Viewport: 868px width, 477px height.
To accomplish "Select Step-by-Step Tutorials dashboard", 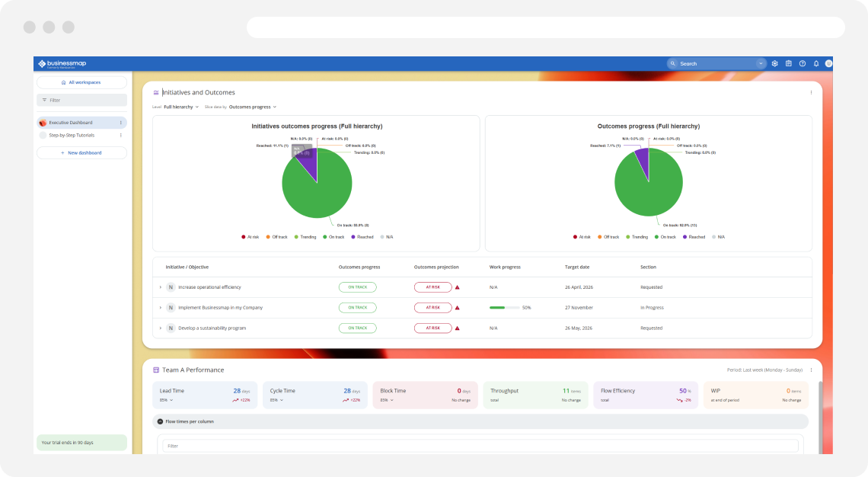I will point(73,136).
